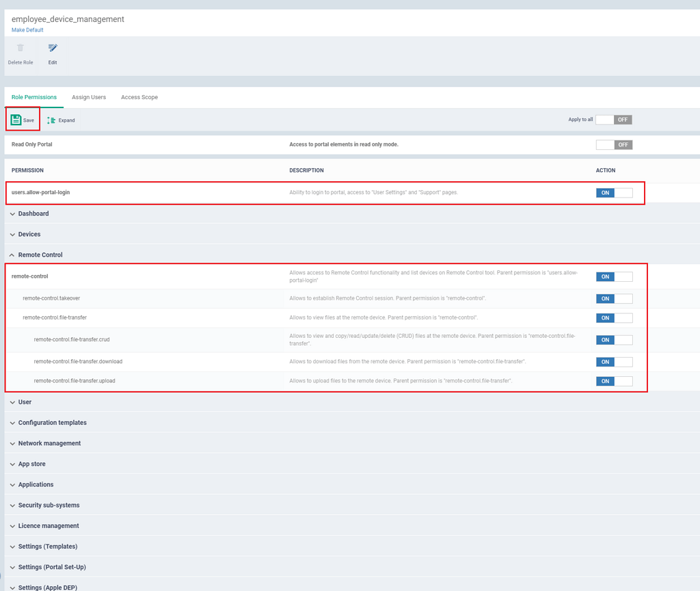The width and height of the screenshot is (700, 591).
Task: Disable the remote-control.takeover toggle
Action: pyautogui.click(x=614, y=299)
